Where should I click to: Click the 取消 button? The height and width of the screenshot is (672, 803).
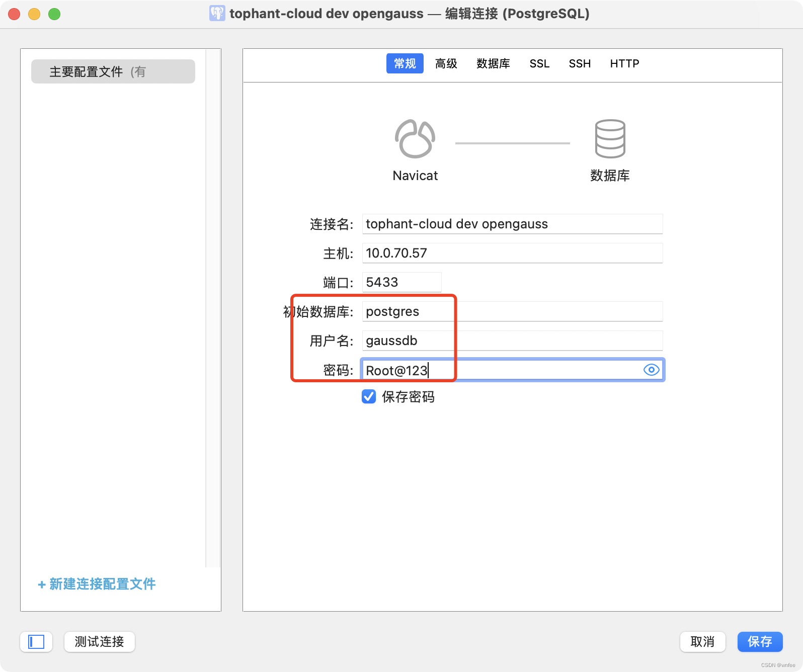point(702,642)
